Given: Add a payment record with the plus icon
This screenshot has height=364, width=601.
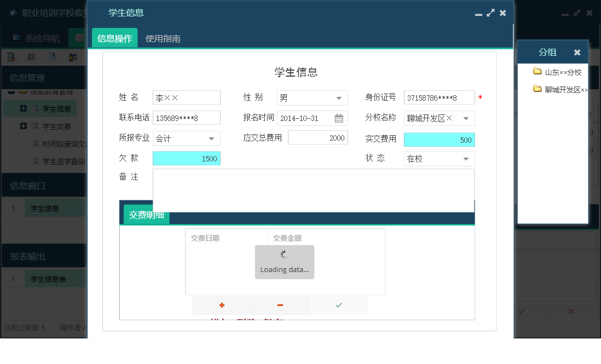Looking at the screenshot, I should click(221, 305).
